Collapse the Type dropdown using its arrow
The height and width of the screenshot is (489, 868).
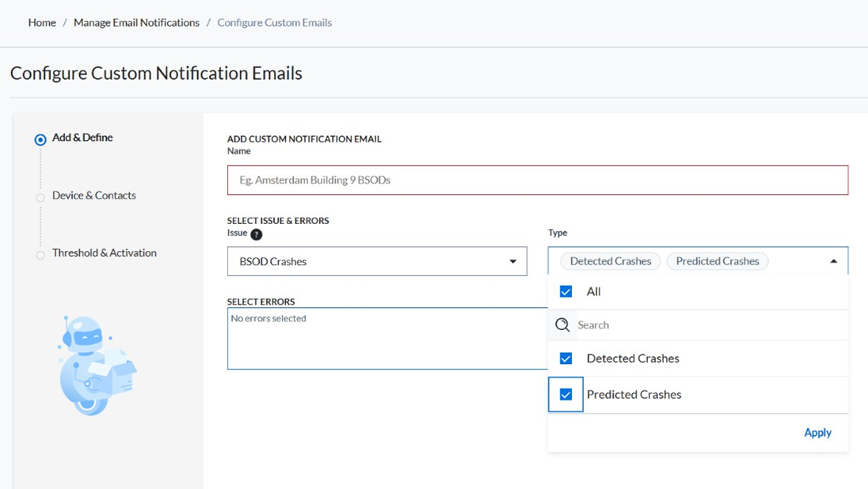pos(833,261)
